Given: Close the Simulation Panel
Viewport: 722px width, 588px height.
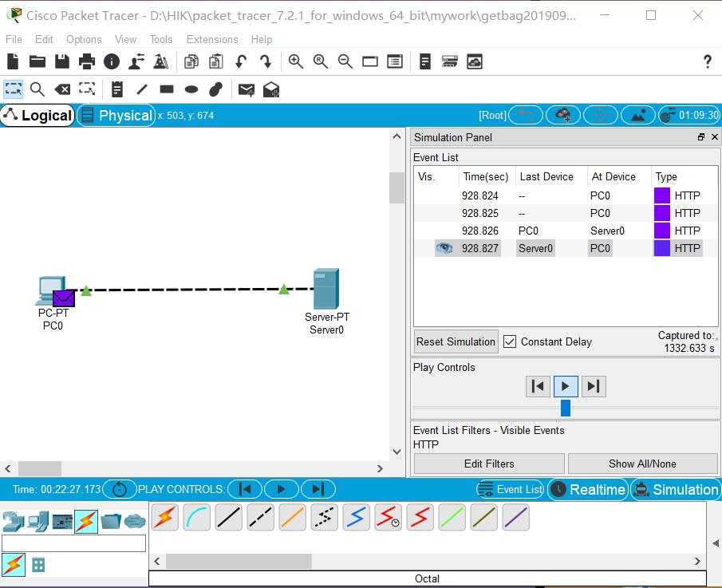Looking at the screenshot, I should click(715, 136).
